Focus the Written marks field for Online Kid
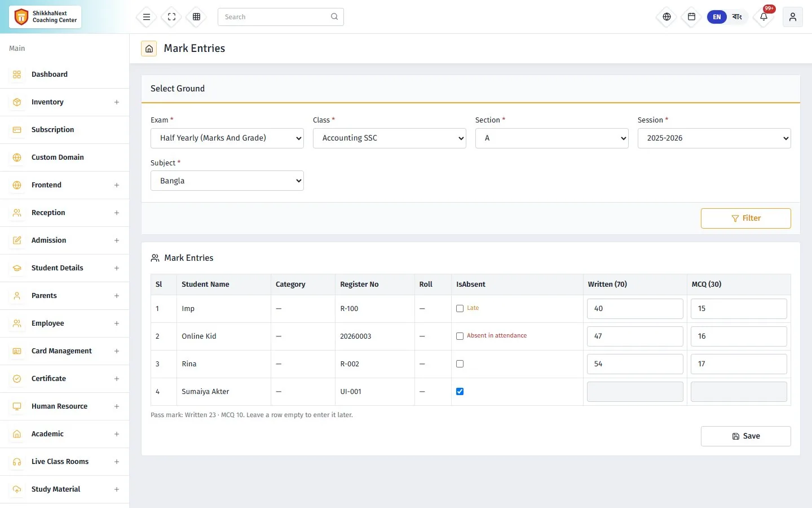 (x=635, y=336)
